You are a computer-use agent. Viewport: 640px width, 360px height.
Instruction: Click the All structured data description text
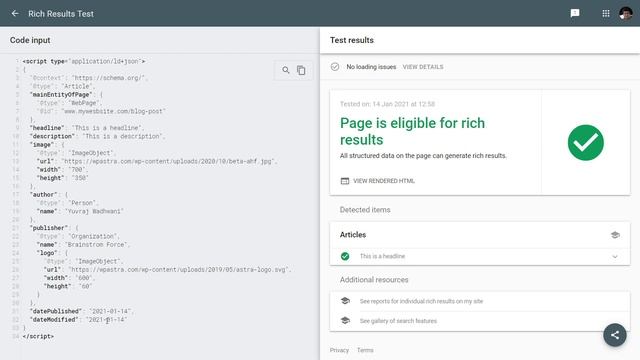423,156
